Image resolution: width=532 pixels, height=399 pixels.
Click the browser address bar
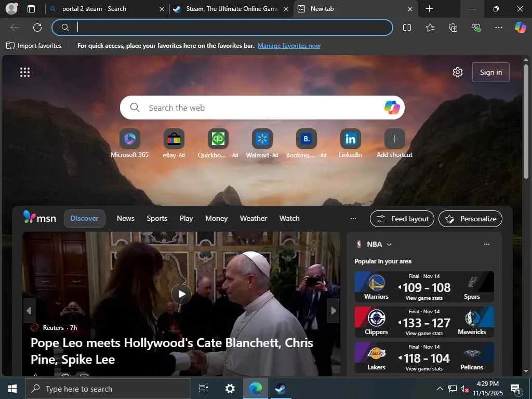[x=222, y=28]
